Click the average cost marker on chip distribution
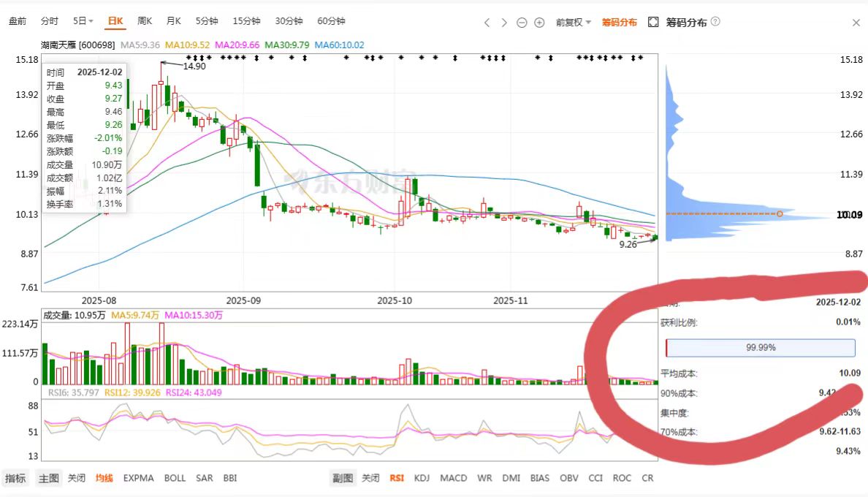 780,213
